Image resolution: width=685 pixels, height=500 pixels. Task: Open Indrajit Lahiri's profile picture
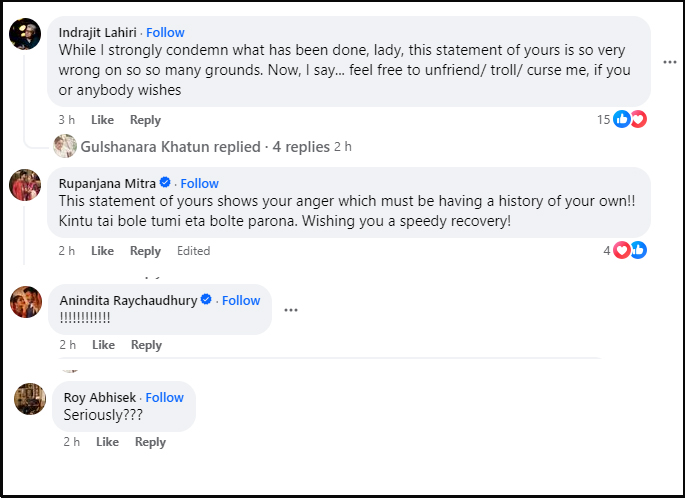(25, 34)
